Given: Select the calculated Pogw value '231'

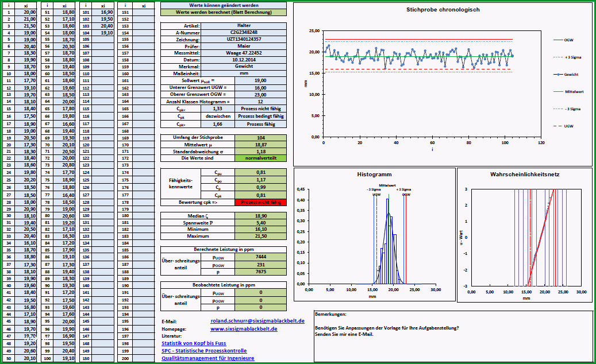Looking at the screenshot, I should [261, 265].
